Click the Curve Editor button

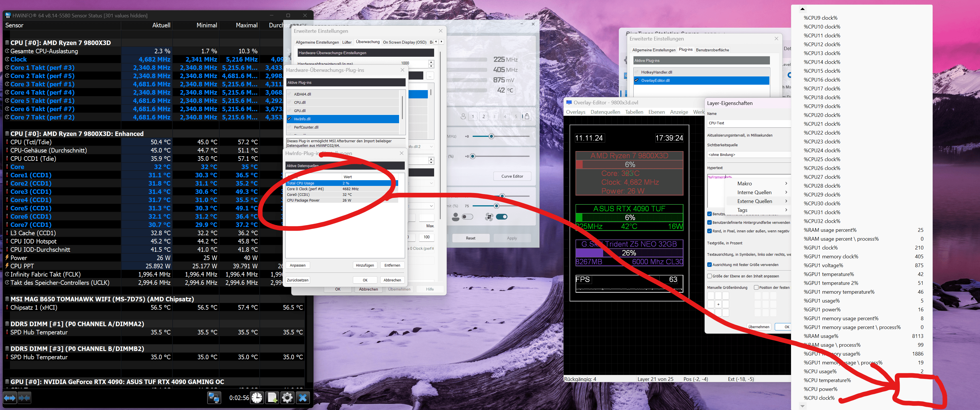512,176
